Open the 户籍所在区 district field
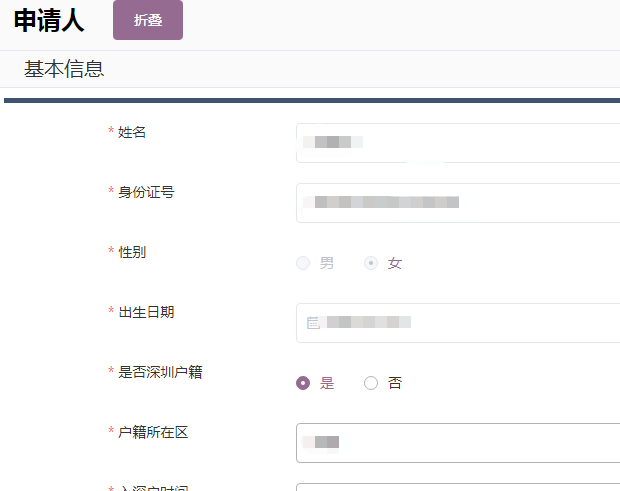This screenshot has height=491, width=620. 458,443
